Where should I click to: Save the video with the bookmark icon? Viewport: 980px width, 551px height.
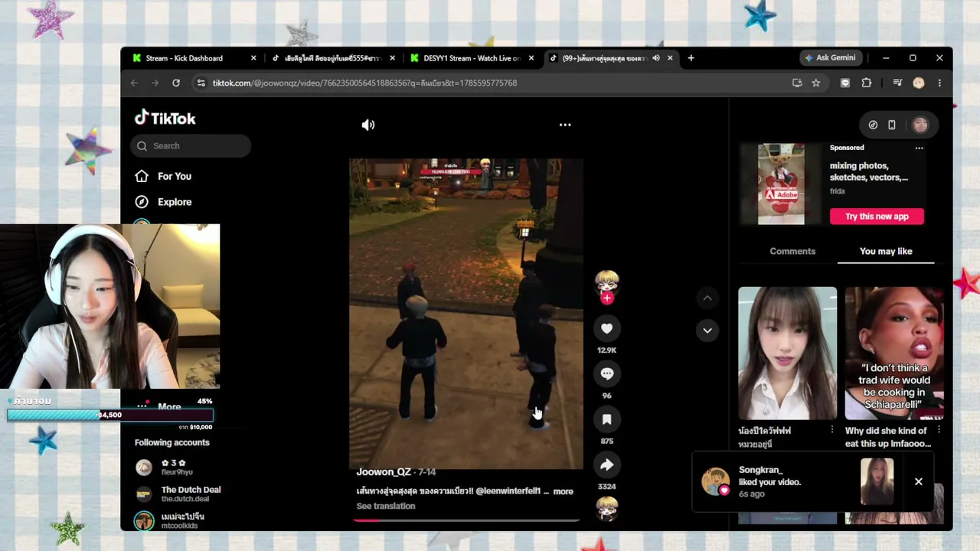[x=606, y=419]
